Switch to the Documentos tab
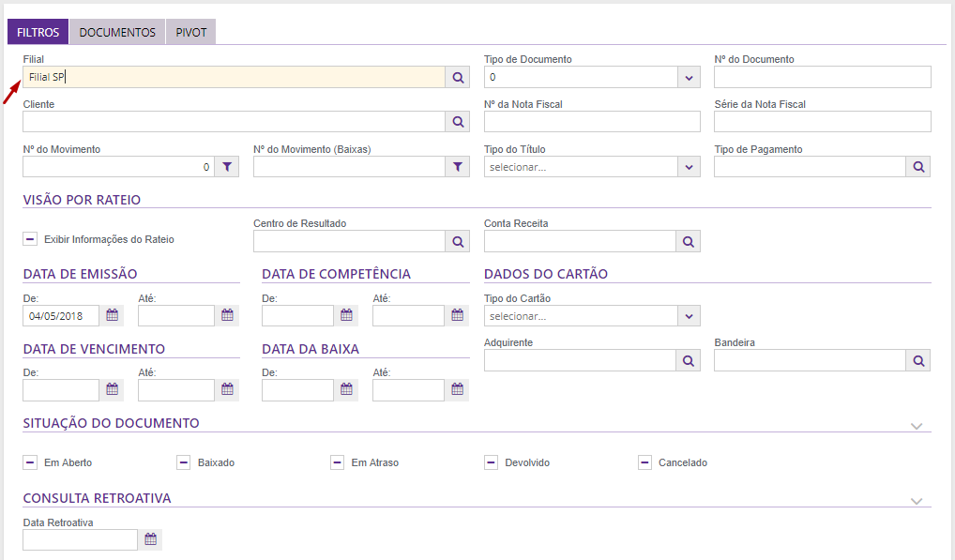The height and width of the screenshot is (560, 955). pyautogui.click(x=117, y=33)
